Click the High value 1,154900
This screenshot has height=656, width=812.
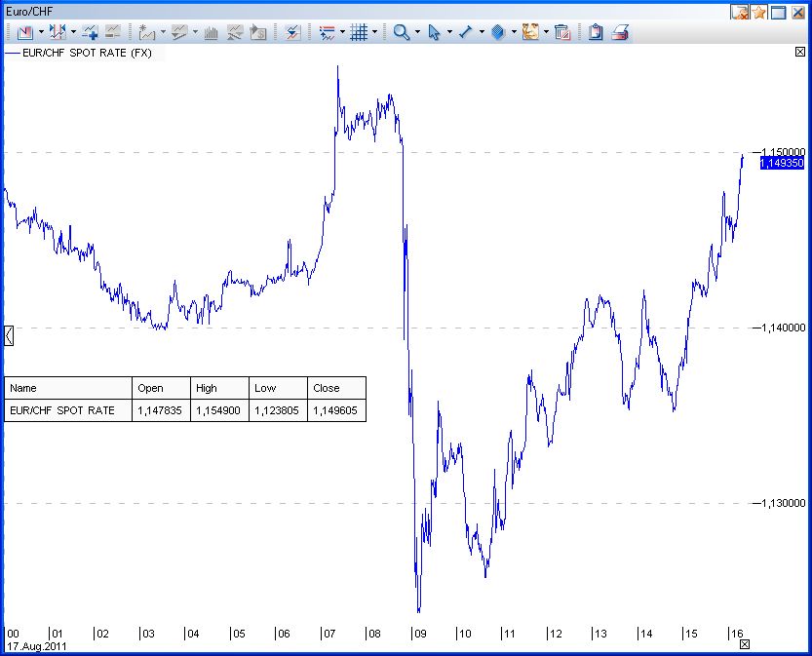[218, 410]
